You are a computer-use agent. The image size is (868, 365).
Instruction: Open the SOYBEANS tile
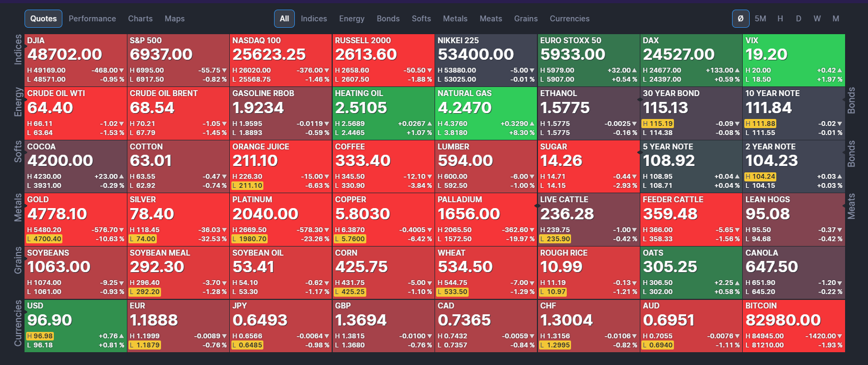click(75, 273)
